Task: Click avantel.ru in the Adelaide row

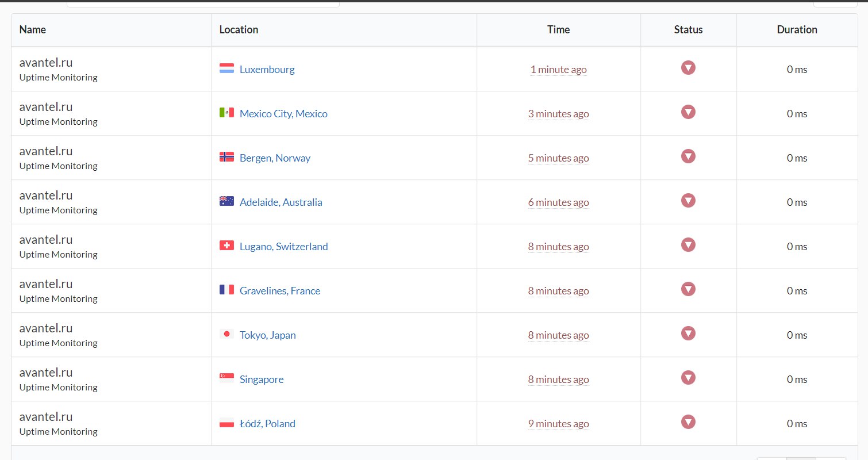Action: [x=46, y=195]
